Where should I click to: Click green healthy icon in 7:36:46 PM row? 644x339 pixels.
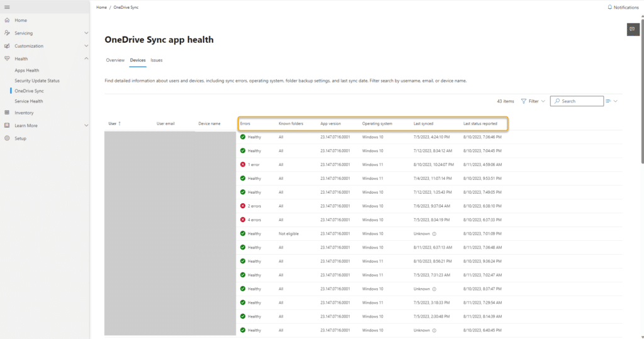[x=243, y=137]
